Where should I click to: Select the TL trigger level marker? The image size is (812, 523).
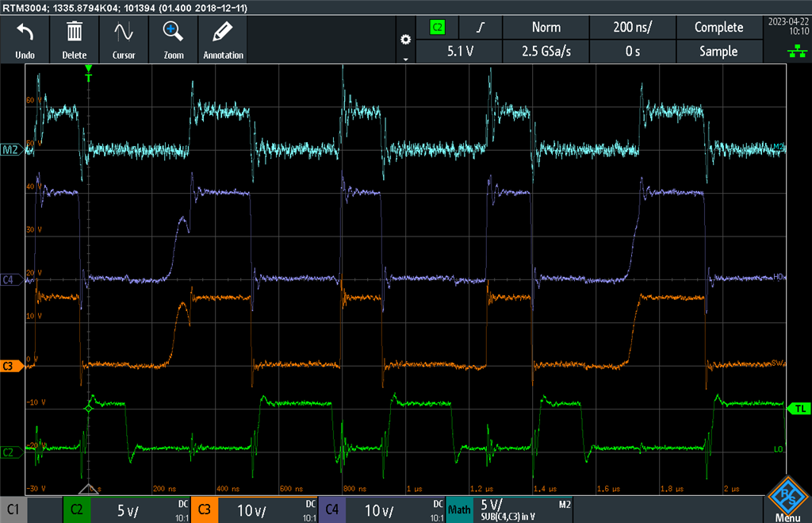(x=799, y=409)
